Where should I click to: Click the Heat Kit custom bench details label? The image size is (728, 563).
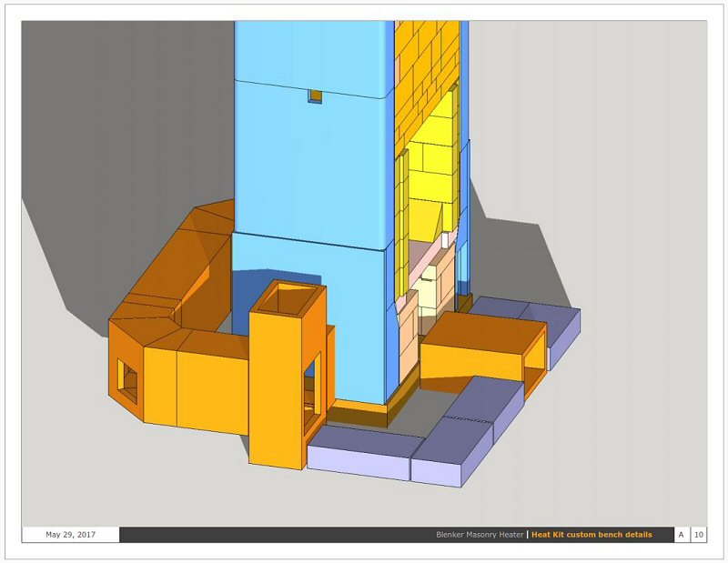(x=591, y=535)
